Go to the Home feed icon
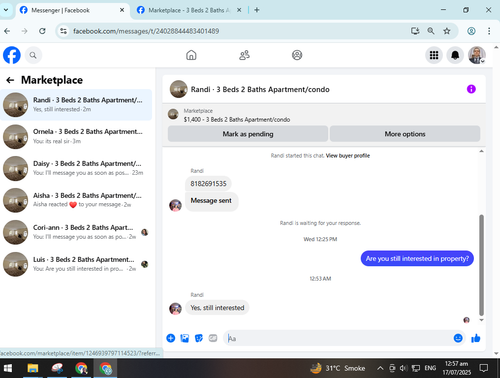 [x=191, y=55]
